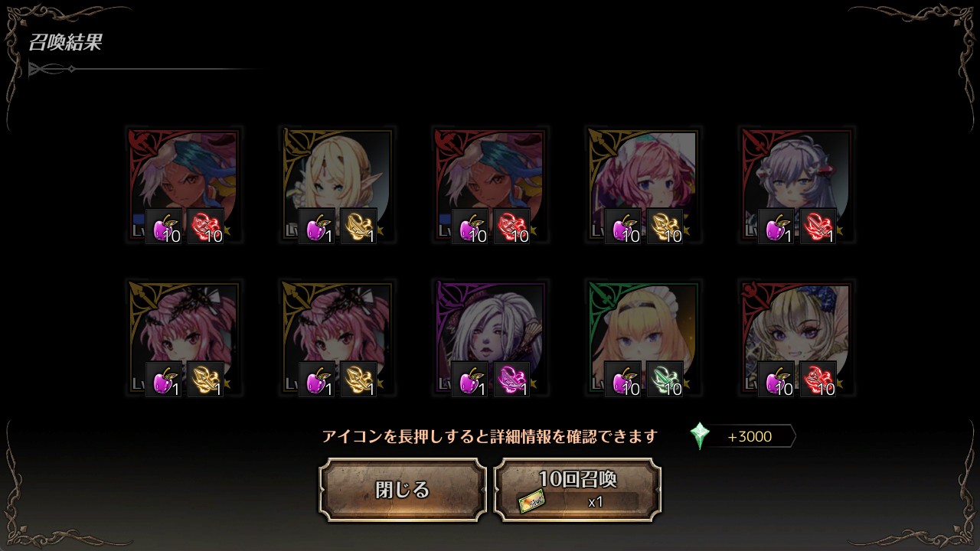Click purple apple icon on green-framed maid

623,379
